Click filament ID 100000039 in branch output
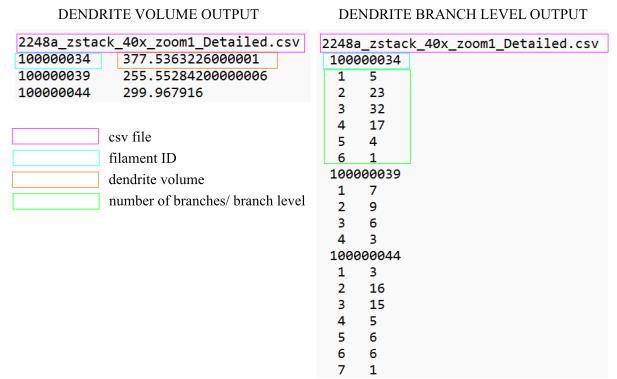This screenshot has height=379, width=617. tap(365, 174)
